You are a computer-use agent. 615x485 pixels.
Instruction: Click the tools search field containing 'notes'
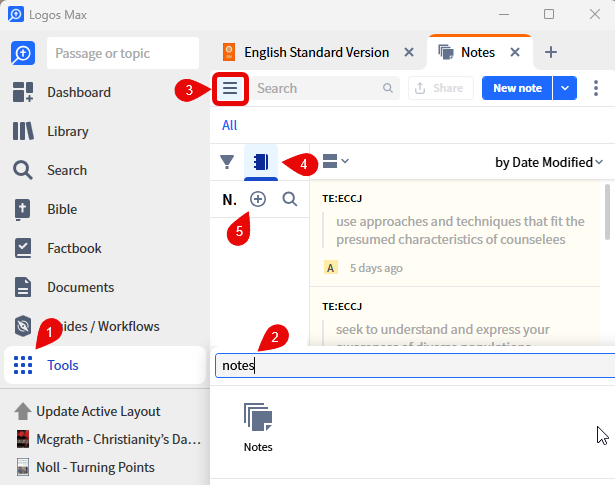point(415,365)
